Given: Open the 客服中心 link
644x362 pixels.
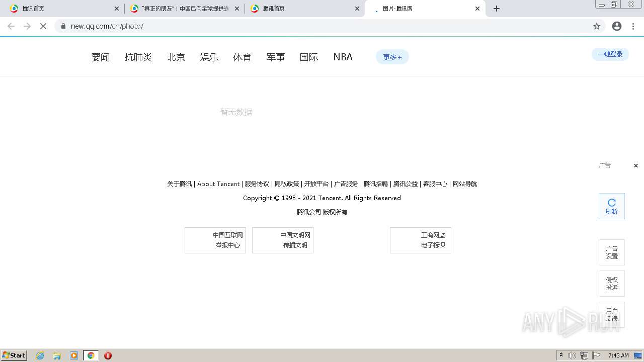Looking at the screenshot, I should tap(435, 184).
